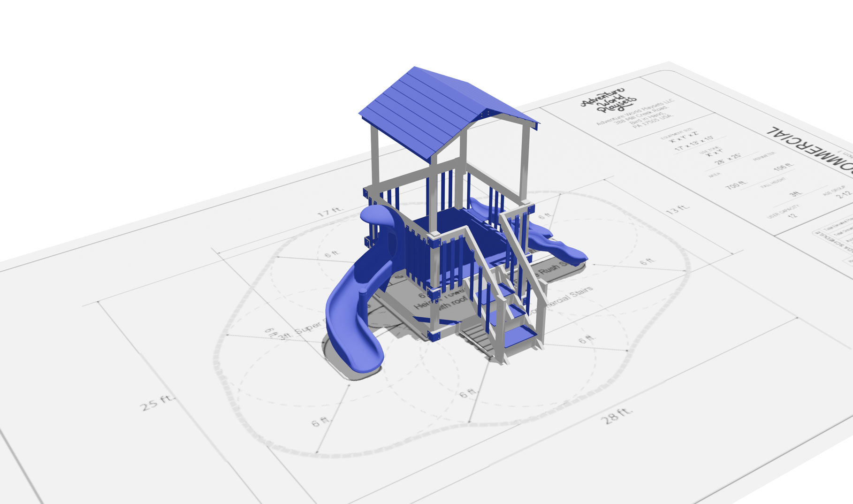Image resolution: width=853 pixels, height=504 pixels.
Task: Click the user capacity value 12
Action: [x=792, y=216]
